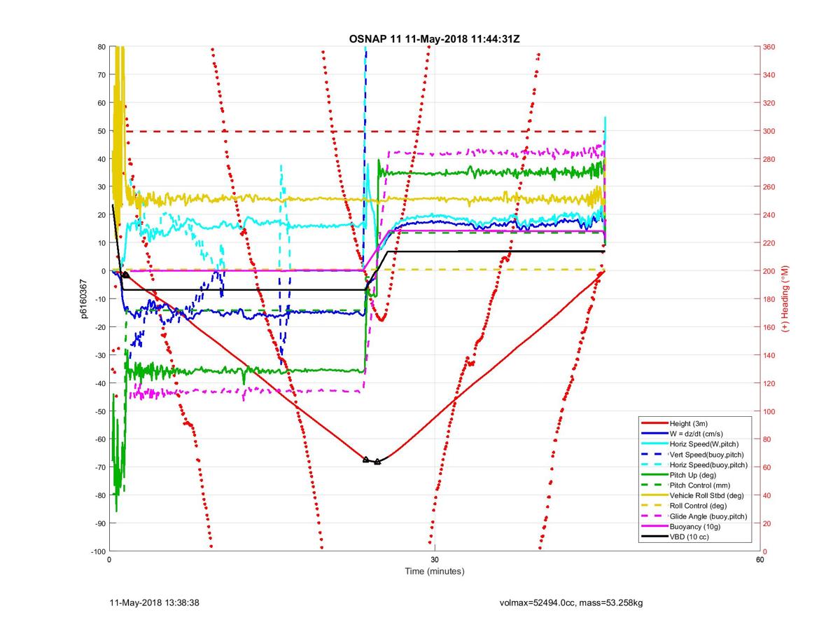Click the "-50" tick on the left axis

[99, 411]
